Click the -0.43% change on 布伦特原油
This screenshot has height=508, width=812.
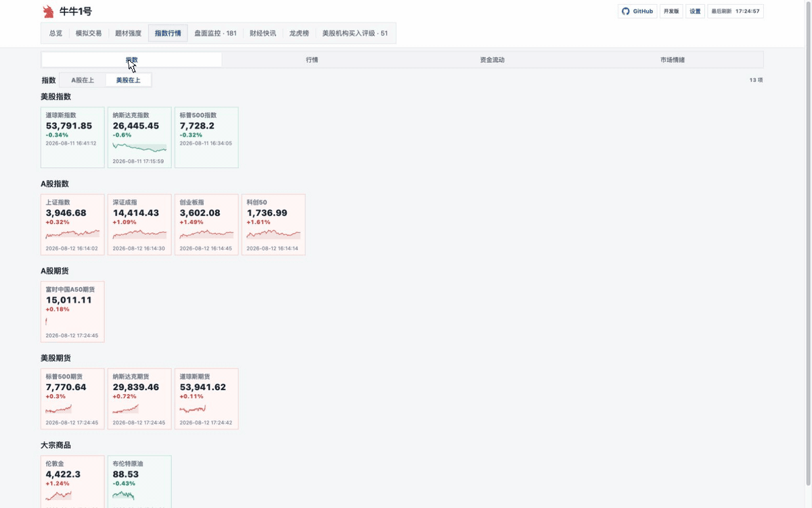[x=124, y=483]
